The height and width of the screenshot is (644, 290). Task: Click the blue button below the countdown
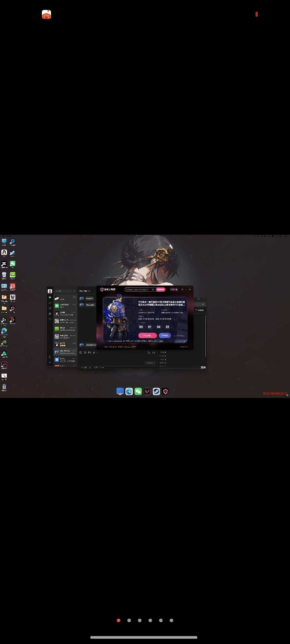pos(165,335)
